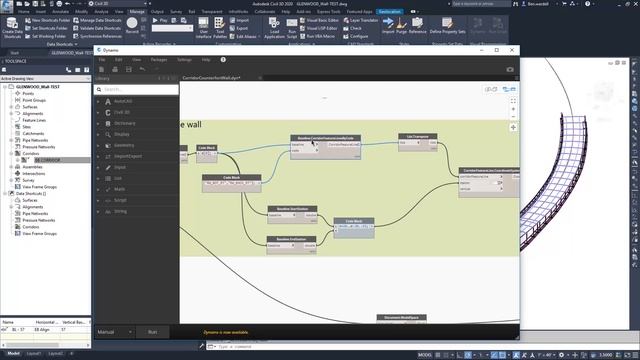Viewport: 640px width, 360px height.
Task: Click the Play action macro button
Action: tap(160, 20)
